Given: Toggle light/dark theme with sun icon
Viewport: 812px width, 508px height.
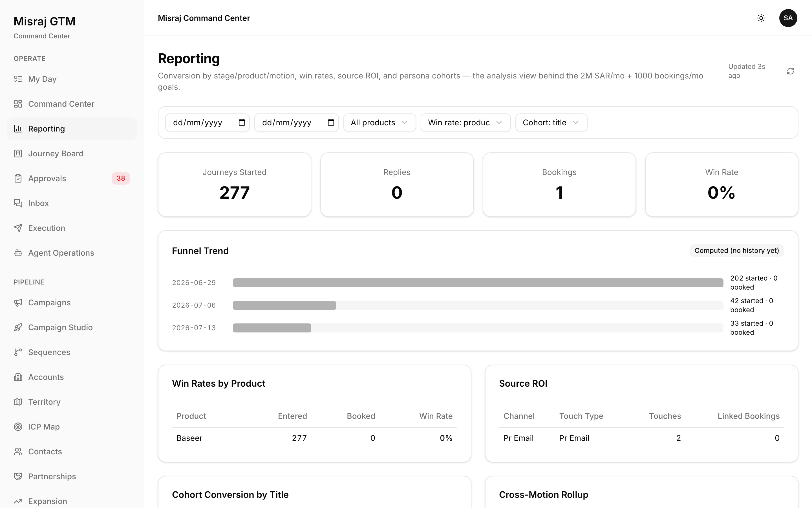Looking at the screenshot, I should 761,18.
